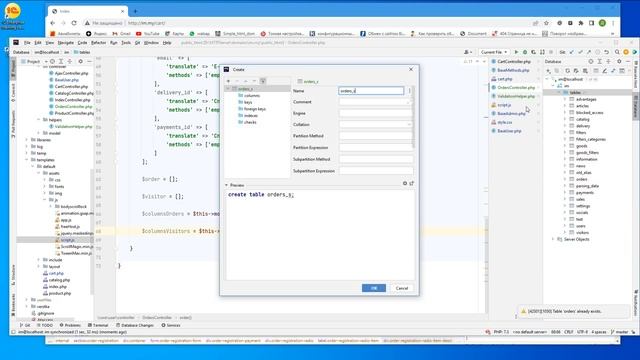The width and height of the screenshot is (640, 360).
Task: Switch to style.css editor tab
Action: coord(504,122)
